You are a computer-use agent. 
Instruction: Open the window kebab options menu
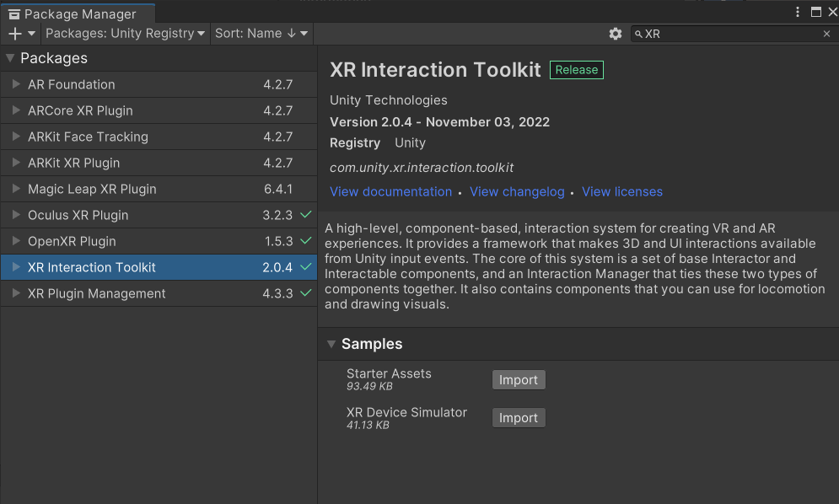(798, 12)
